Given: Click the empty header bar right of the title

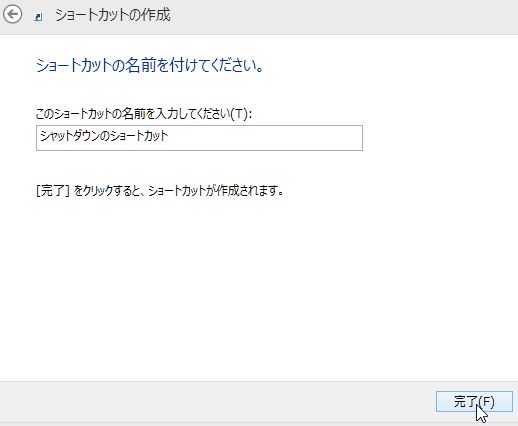Looking at the screenshot, I should [343, 16].
